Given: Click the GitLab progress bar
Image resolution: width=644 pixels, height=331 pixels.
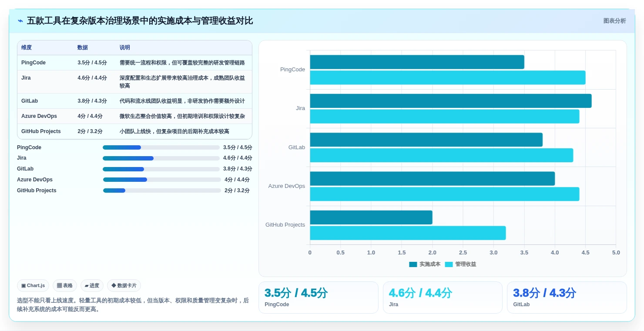Looking at the screenshot, I should 161,169.
